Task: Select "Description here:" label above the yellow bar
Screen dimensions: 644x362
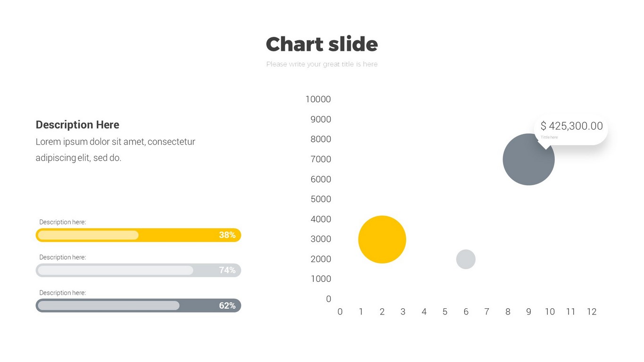Action: 62,222
